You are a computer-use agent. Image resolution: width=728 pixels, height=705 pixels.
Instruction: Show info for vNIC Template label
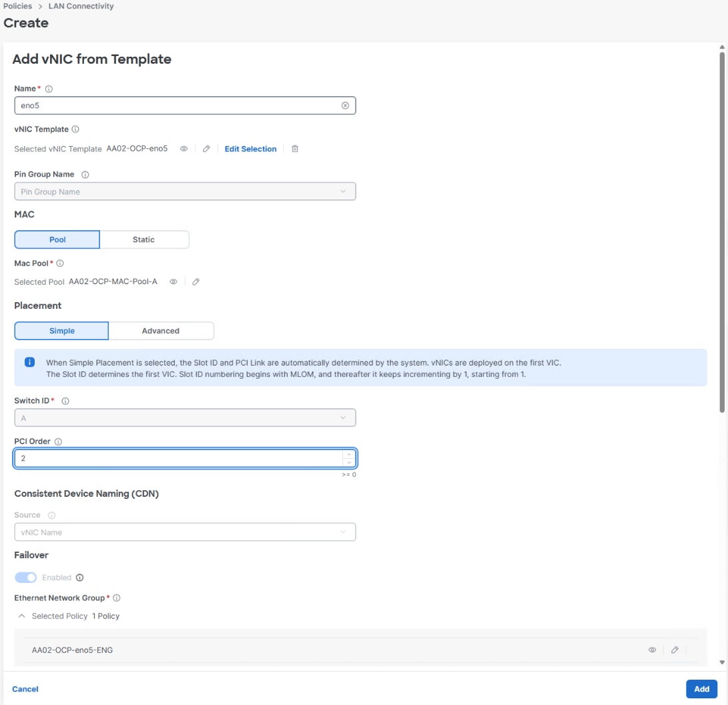tap(75, 129)
